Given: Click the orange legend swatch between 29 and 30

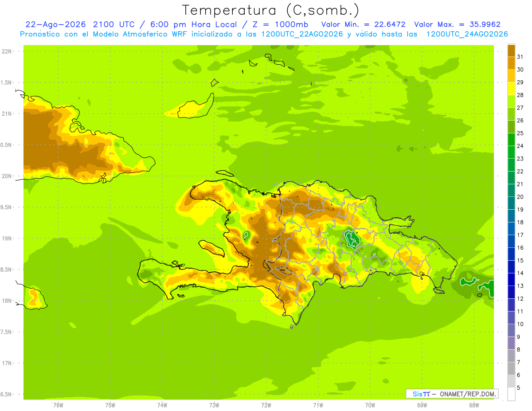Looking at the screenshot, I should click(x=511, y=75).
